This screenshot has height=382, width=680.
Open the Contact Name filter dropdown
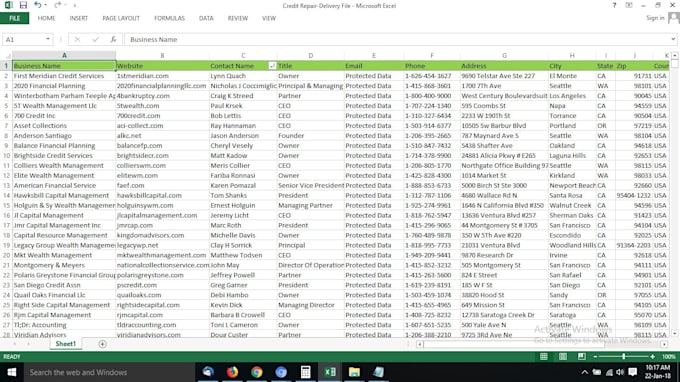[x=272, y=66]
